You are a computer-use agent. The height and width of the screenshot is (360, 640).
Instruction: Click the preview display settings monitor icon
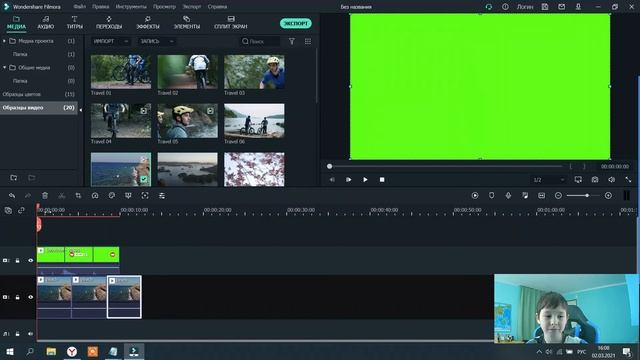[x=578, y=180]
